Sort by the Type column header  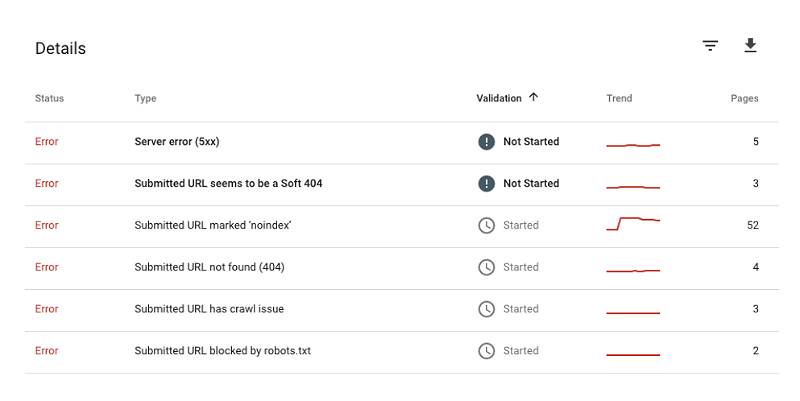point(145,98)
